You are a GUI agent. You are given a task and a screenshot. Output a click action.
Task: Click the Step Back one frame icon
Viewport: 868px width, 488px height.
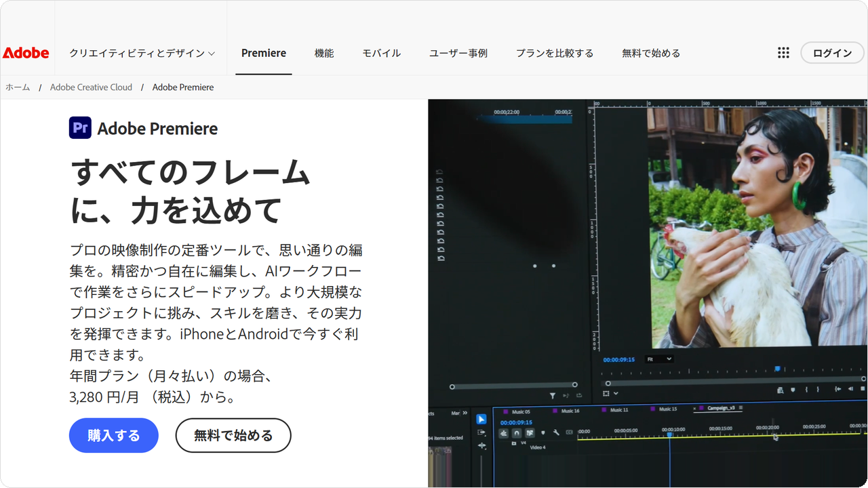coord(850,389)
